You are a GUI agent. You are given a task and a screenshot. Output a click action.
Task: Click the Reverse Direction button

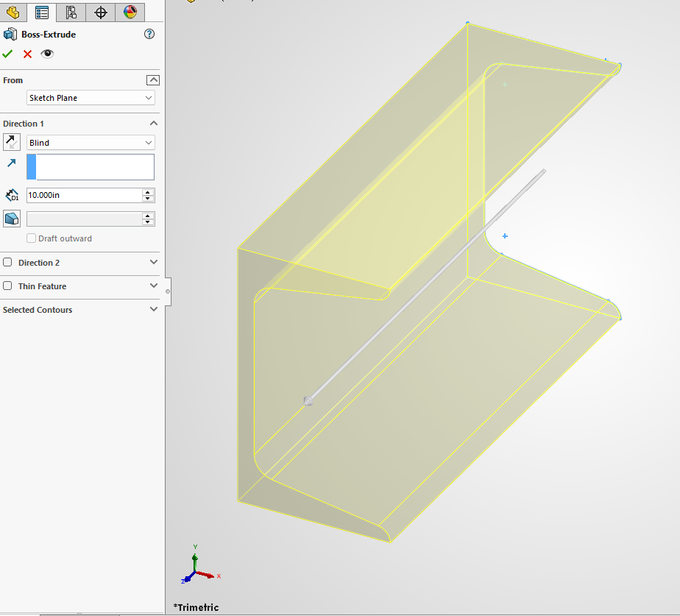tap(12, 142)
